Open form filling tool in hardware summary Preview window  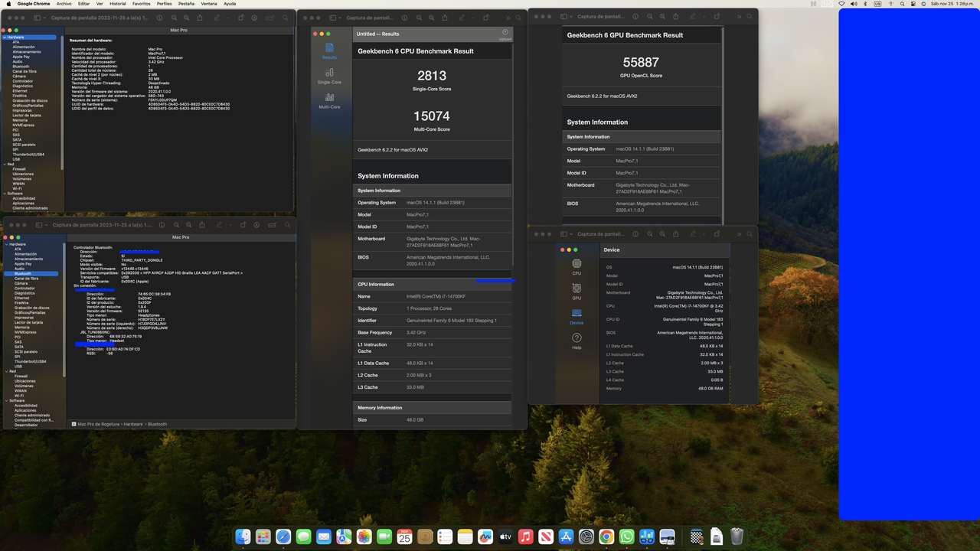[270, 17]
